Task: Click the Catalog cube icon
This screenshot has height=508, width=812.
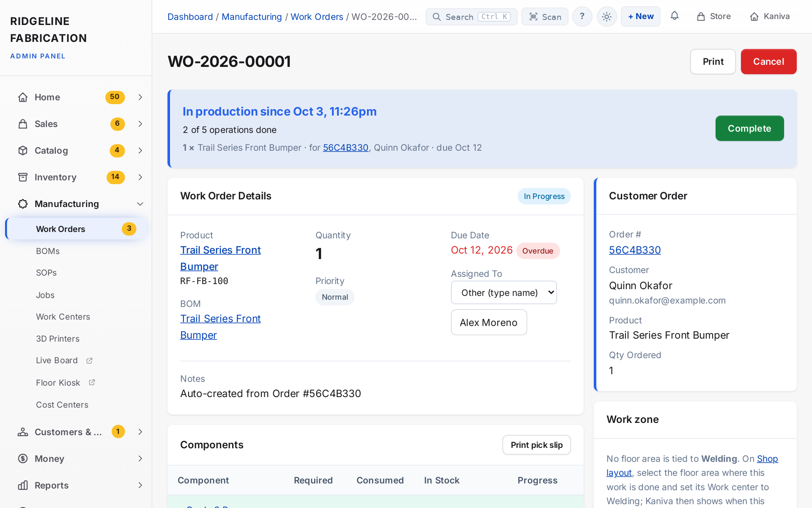Action: click(x=23, y=151)
